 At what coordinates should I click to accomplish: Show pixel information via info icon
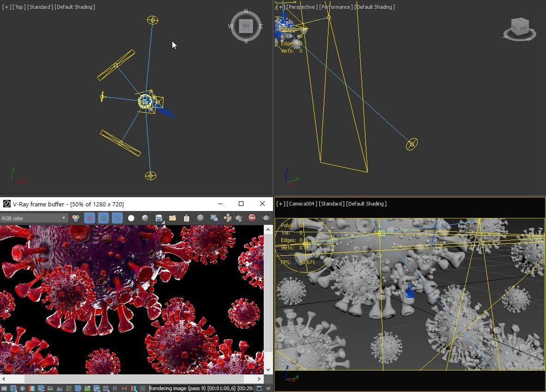click(x=22, y=388)
